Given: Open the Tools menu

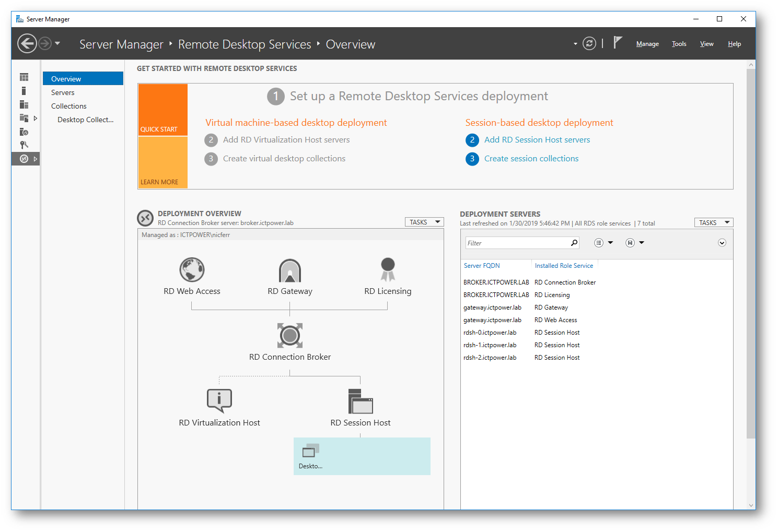Looking at the screenshot, I should [679, 44].
